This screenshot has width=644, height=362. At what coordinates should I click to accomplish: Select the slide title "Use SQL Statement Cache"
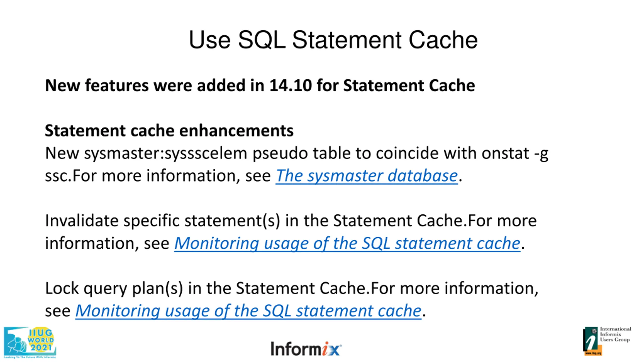click(x=333, y=40)
